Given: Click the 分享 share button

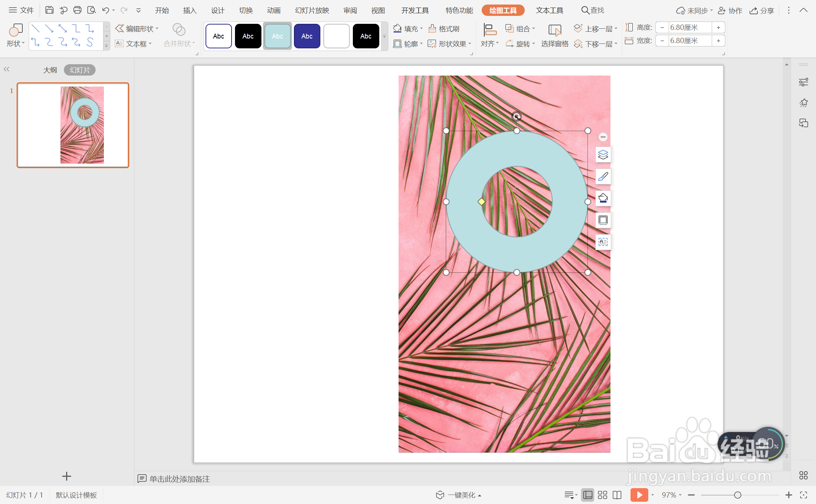Looking at the screenshot, I should [x=762, y=11].
